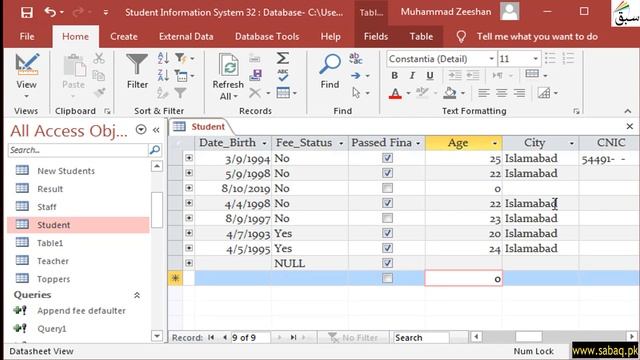Collapse the Queries group

coord(137,295)
